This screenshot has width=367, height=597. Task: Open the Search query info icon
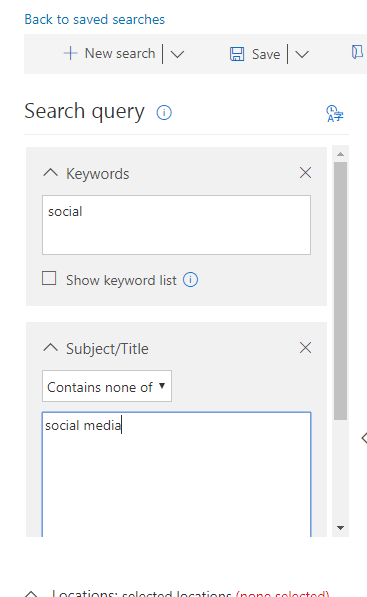tap(164, 113)
